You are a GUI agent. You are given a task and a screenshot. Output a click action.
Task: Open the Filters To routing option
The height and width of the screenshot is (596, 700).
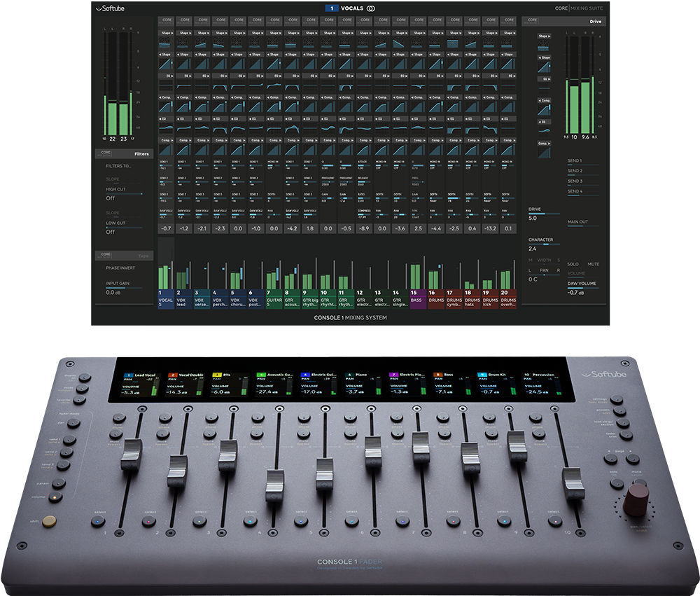(x=119, y=166)
